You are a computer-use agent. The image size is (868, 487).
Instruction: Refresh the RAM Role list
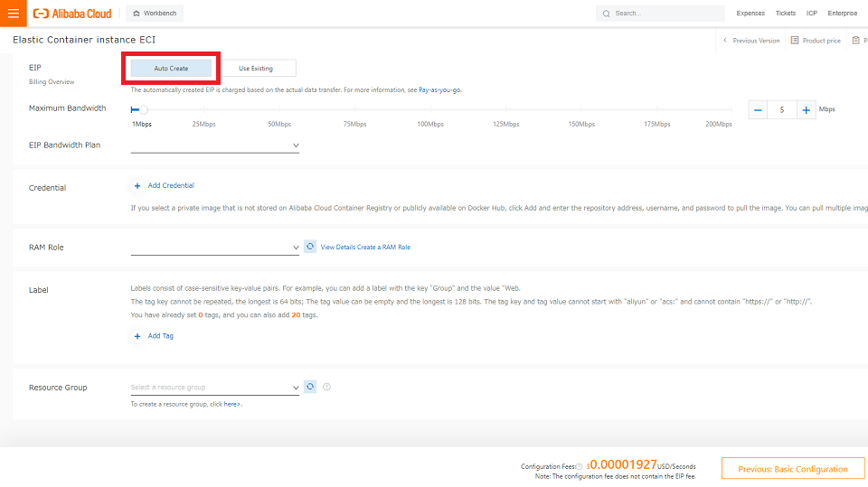[x=310, y=247]
